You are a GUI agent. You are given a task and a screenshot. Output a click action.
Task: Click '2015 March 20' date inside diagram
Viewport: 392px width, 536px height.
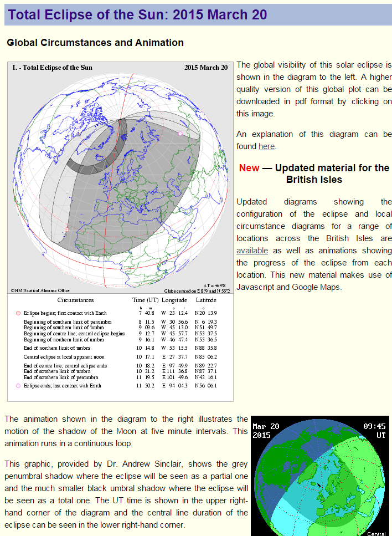click(x=206, y=68)
